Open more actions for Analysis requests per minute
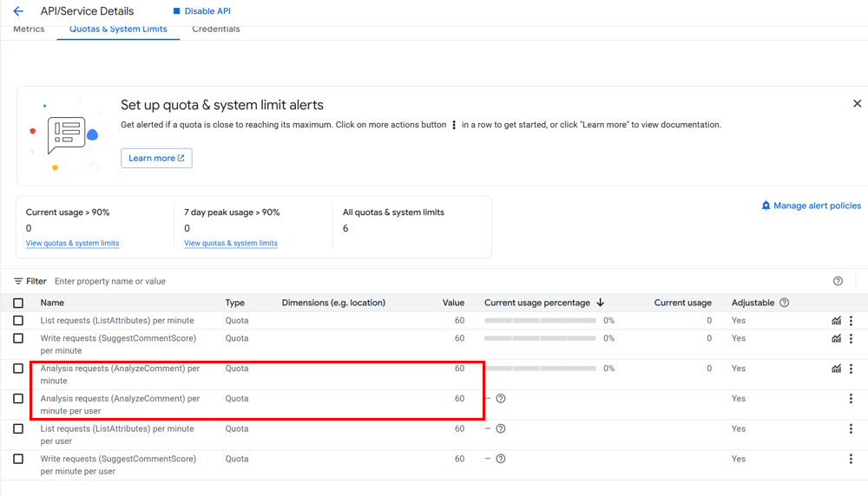This screenshot has width=868, height=496. tap(851, 369)
